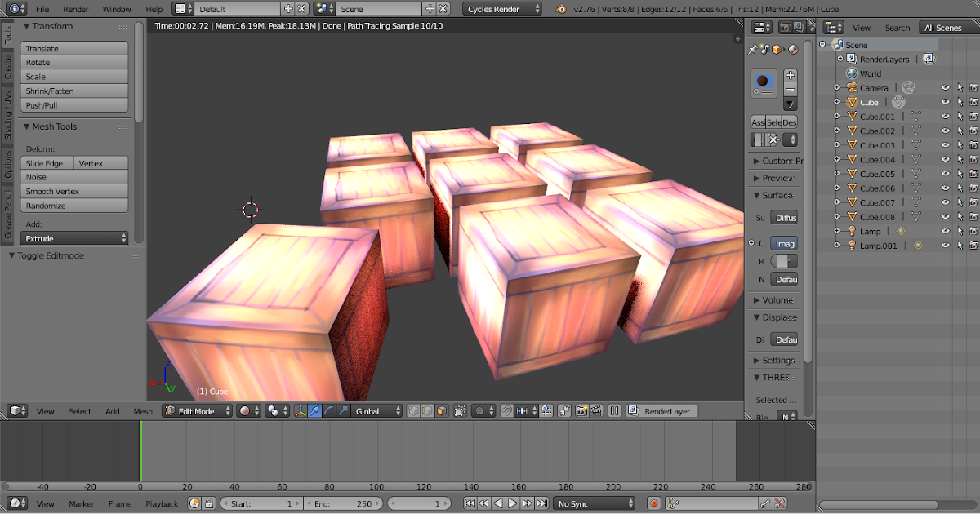Click the RenderLayers icon in the outliner
The image size is (980, 514).
point(852,59)
